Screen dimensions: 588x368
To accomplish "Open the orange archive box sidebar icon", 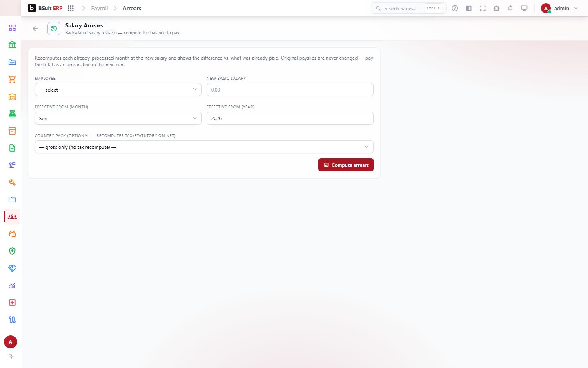I will [x=12, y=131].
